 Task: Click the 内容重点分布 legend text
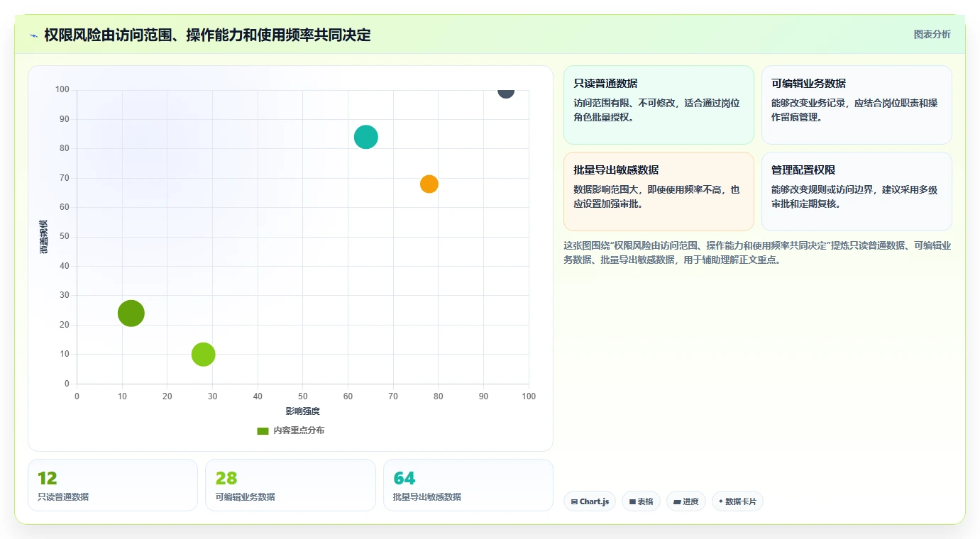(299, 430)
